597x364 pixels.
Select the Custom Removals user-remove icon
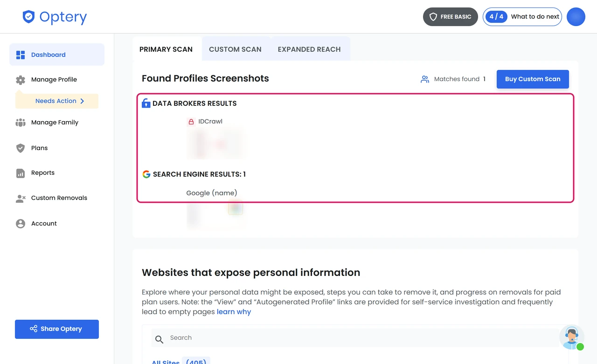click(21, 198)
